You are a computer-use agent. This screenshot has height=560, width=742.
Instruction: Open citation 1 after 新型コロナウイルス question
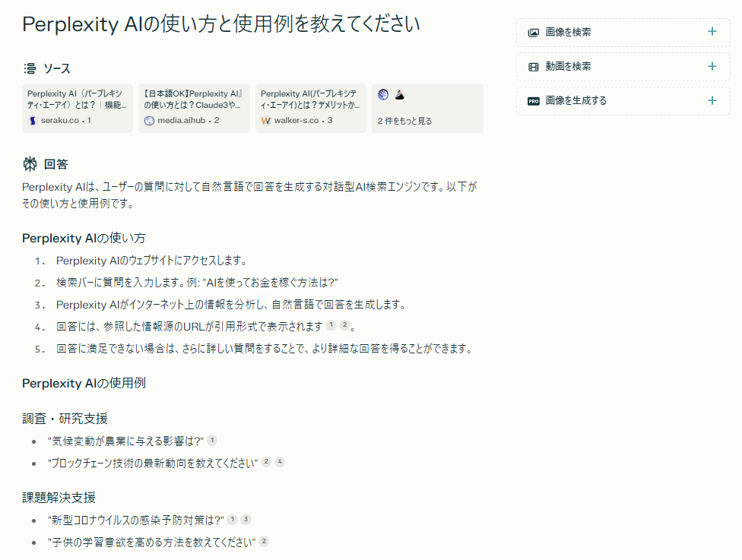[x=233, y=519]
